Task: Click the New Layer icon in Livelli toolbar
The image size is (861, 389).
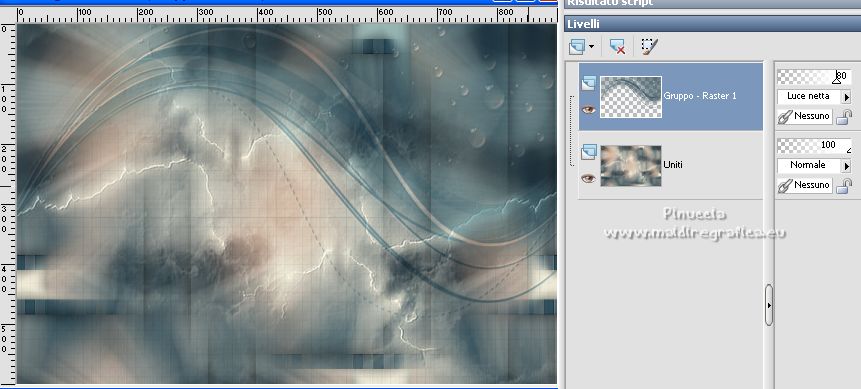Action: pyautogui.click(x=577, y=47)
